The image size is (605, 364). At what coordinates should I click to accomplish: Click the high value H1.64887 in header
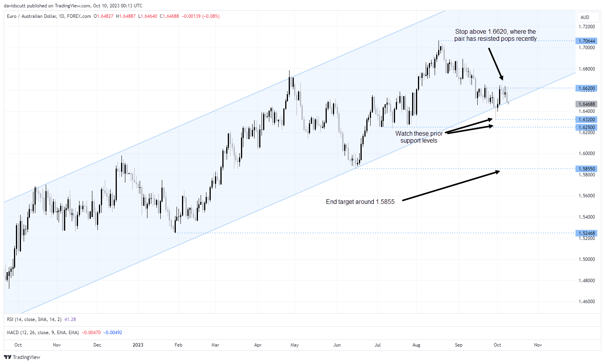point(126,16)
